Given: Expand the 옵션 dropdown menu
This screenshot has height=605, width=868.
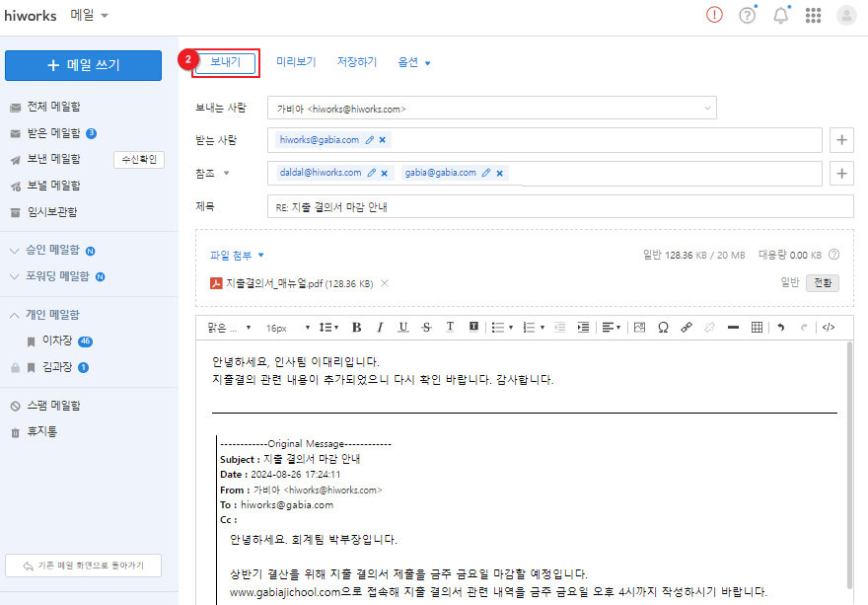Looking at the screenshot, I should (x=414, y=62).
